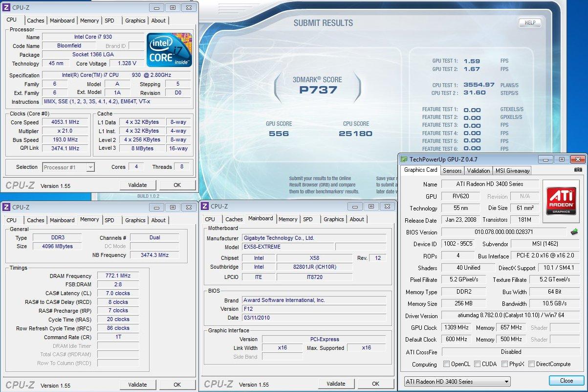588x392 pixels.
Task: Open Graphics tab in Memory CPU-Z window
Action: coord(135,220)
